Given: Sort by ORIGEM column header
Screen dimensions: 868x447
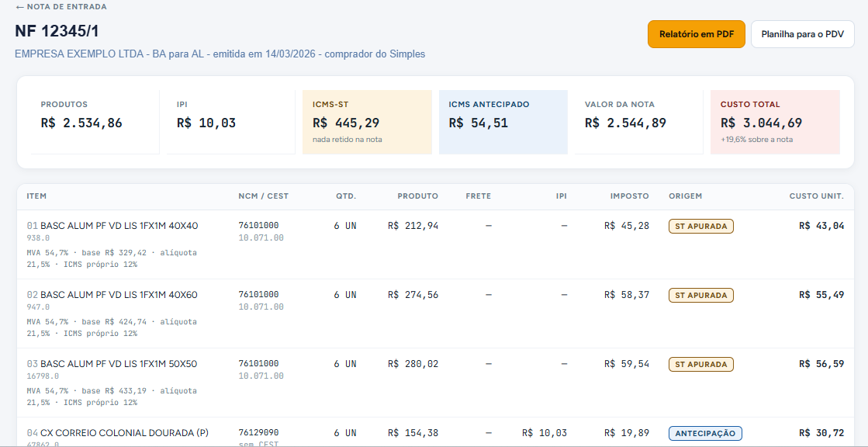Looking at the screenshot, I should (685, 196).
